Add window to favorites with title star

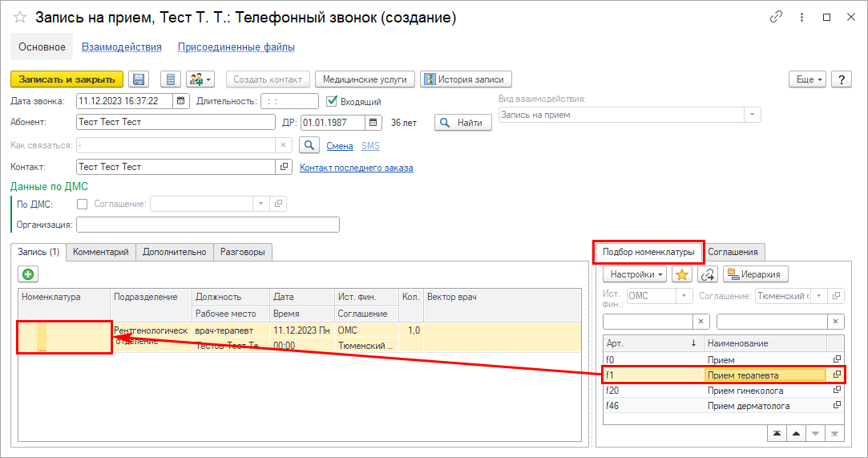pyautogui.click(x=20, y=17)
